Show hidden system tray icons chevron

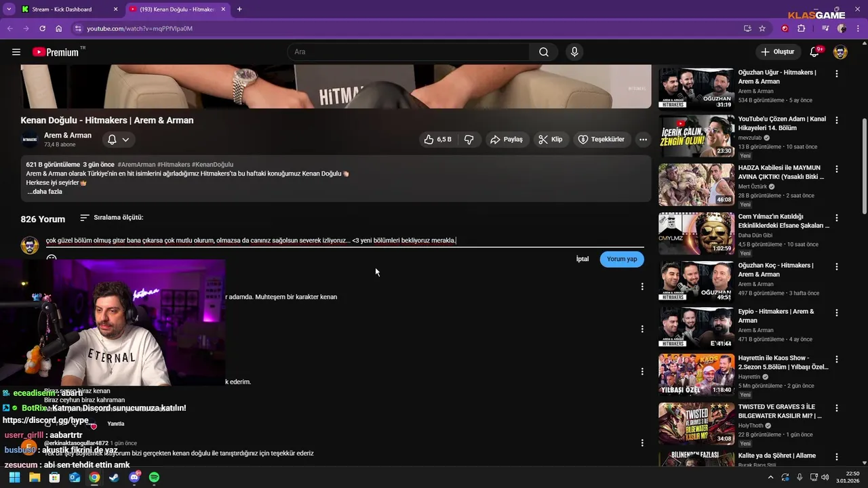point(770,477)
